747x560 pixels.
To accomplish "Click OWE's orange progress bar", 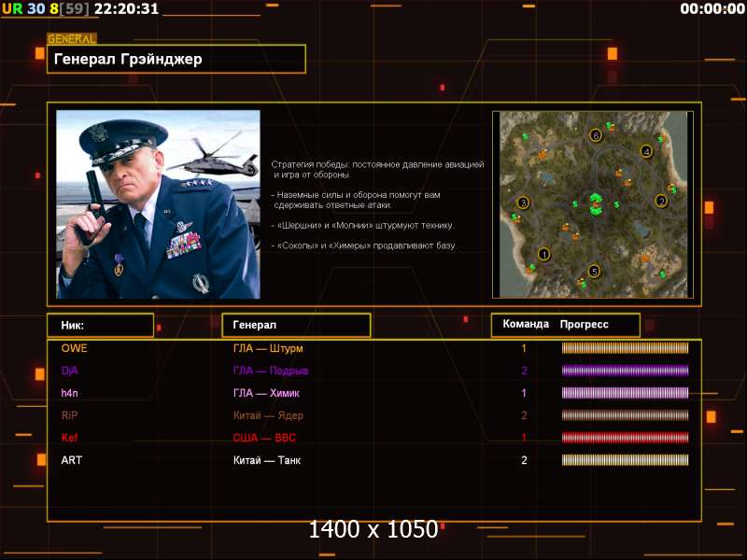I will click(625, 348).
